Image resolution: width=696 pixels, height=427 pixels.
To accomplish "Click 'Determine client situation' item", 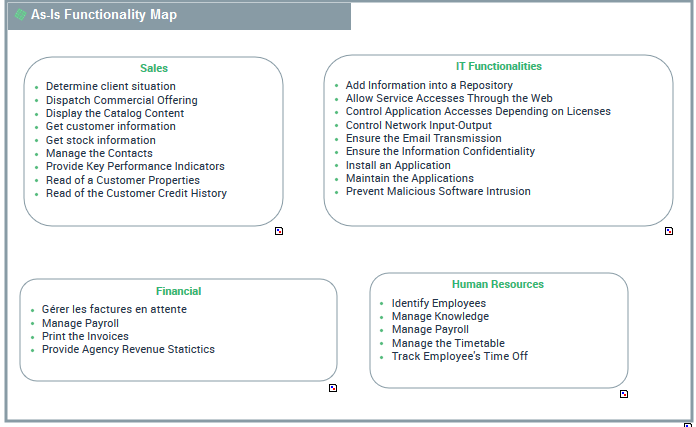I will click(110, 87).
